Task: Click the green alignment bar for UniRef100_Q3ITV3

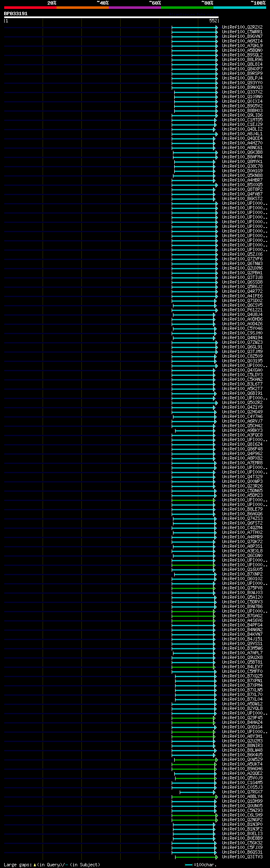Action: [196, 857]
